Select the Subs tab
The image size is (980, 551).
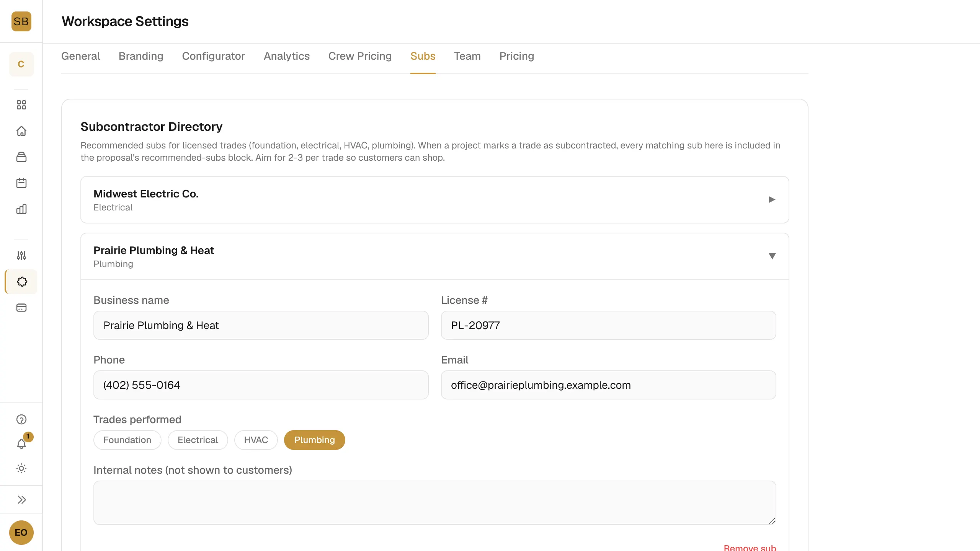pyautogui.click(x=423, y=56)
